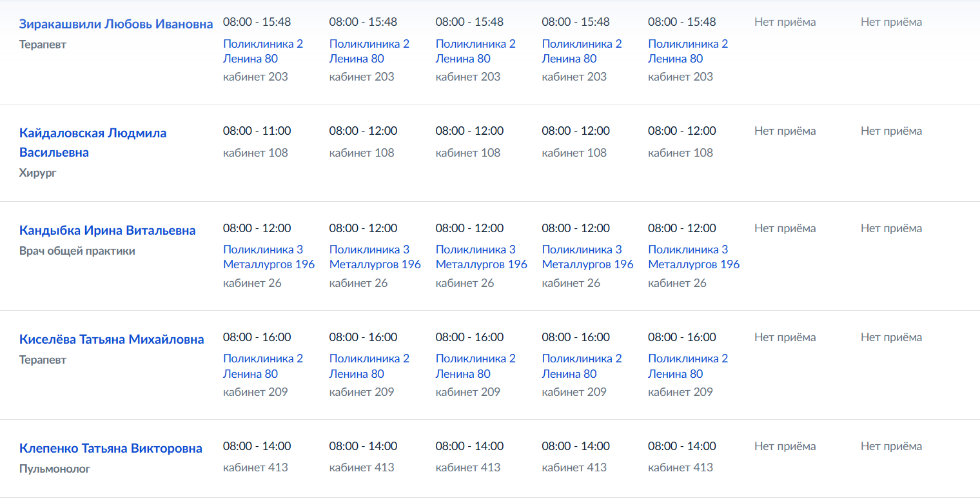Open doctor Клепенко Татьяна Викторовна profile
This screenshot has width=980, height=501.
pyautogui.click(x=111, y=448)
